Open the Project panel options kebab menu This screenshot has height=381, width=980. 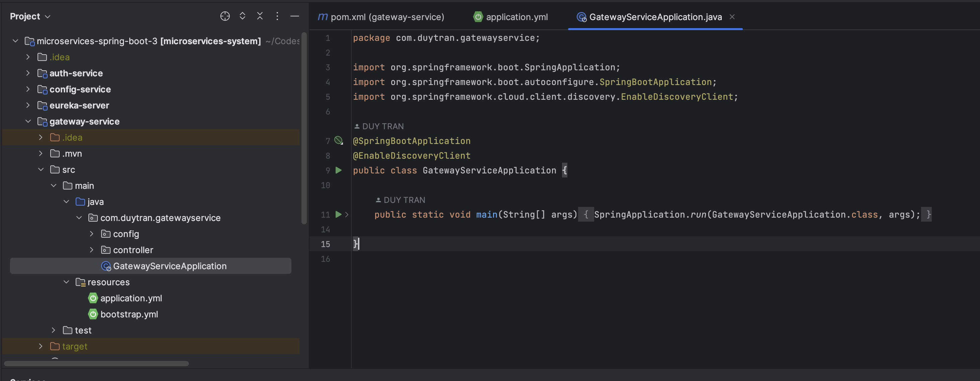click(277, 16)
